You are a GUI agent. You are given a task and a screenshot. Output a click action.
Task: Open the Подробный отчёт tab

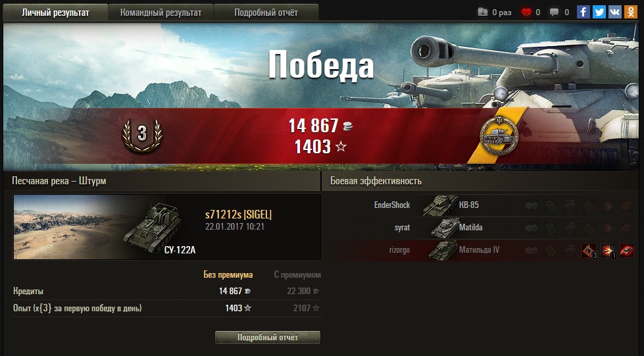point(266,13)
